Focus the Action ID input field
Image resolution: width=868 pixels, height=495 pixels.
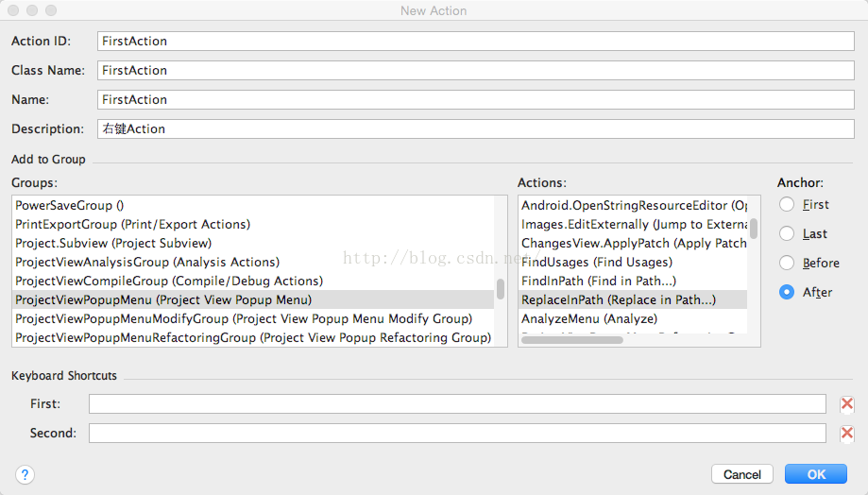point(475,41)
